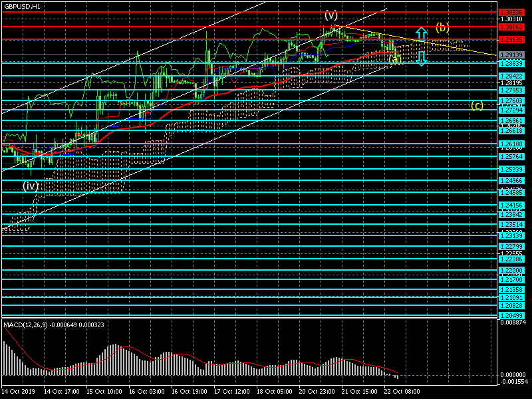532x399 pixels.
Task: Select the yellow (a) wave label
Action: coord(394,59)
